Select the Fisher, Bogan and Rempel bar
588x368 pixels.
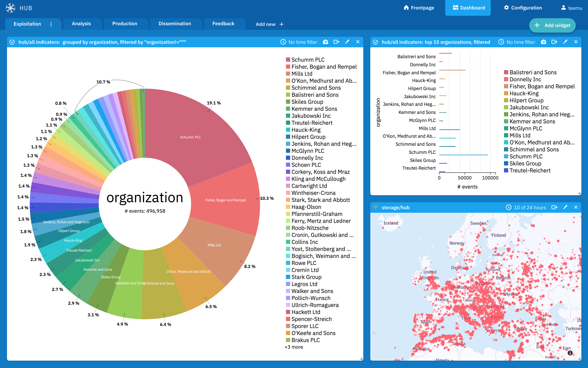452,70
